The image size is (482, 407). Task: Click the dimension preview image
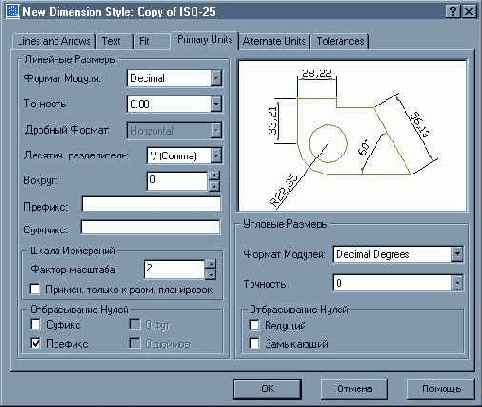tap(353, 136)
